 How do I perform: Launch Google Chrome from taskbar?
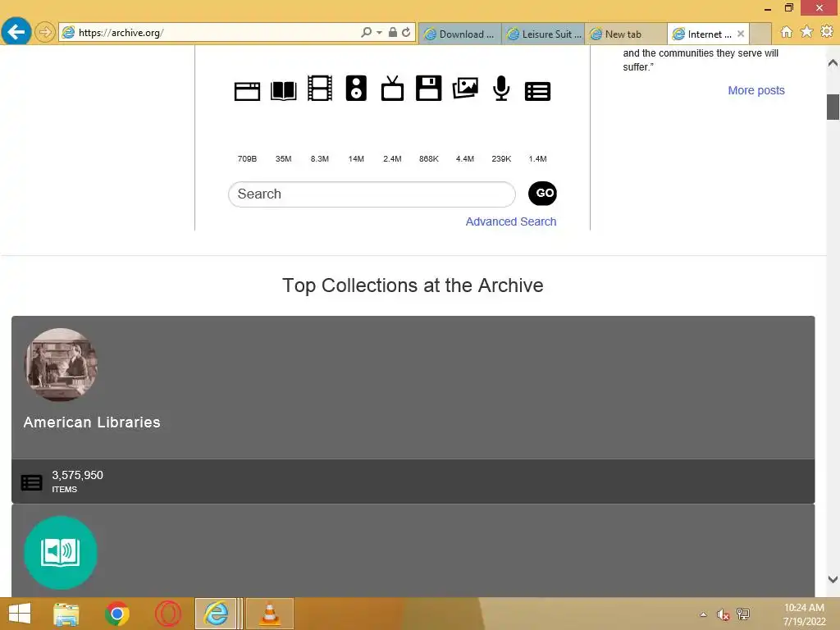[x=116, y=614]
